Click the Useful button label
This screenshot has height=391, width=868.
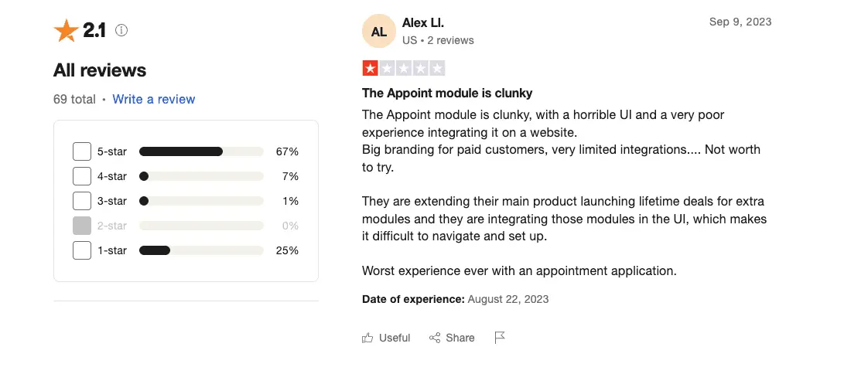395,338
